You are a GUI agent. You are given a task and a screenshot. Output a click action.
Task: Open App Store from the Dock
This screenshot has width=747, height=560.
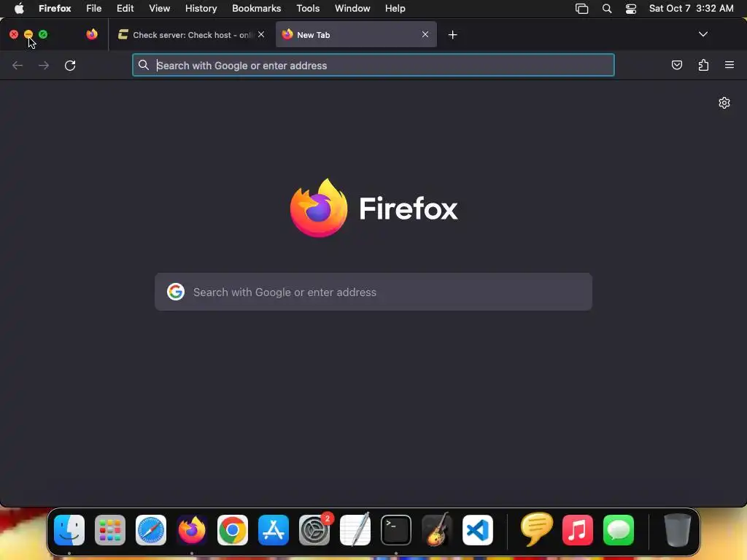click(274, 530)
